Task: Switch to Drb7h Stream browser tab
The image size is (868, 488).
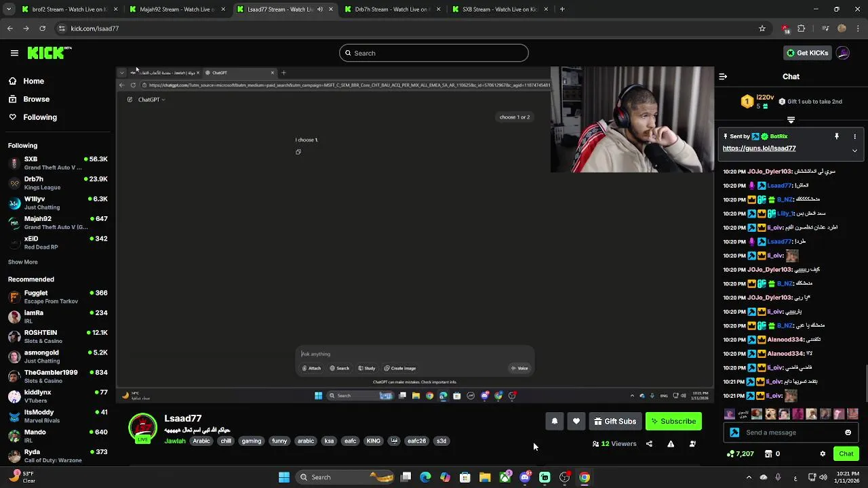Action: pyautogui.click(x=393, y=9)
